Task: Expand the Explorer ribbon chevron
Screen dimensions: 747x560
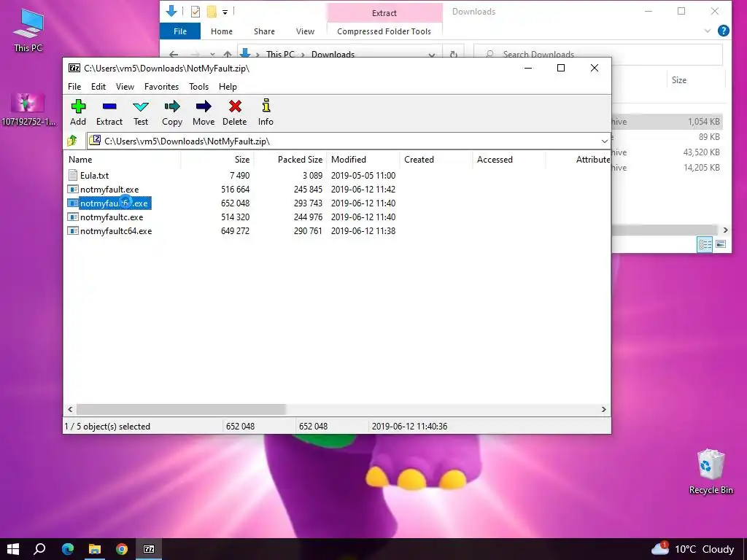Action: (708, 31)
